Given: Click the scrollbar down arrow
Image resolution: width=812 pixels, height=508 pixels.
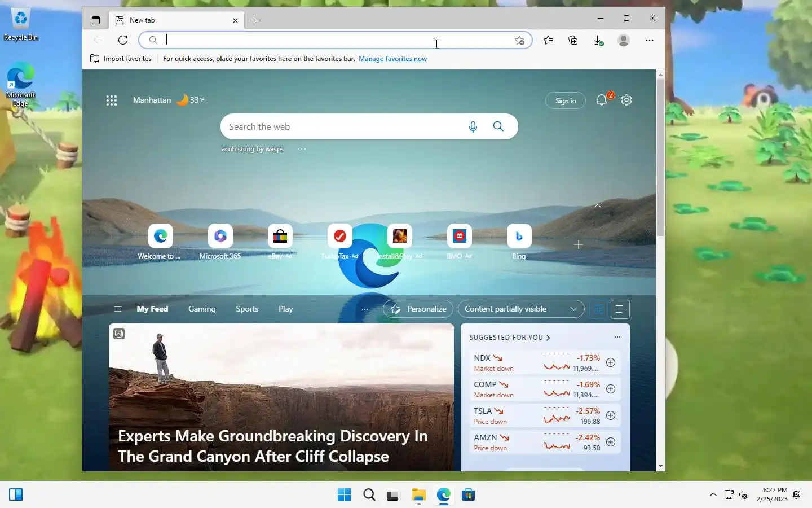Looking at the screenshot, I should [x=660, y=466].
